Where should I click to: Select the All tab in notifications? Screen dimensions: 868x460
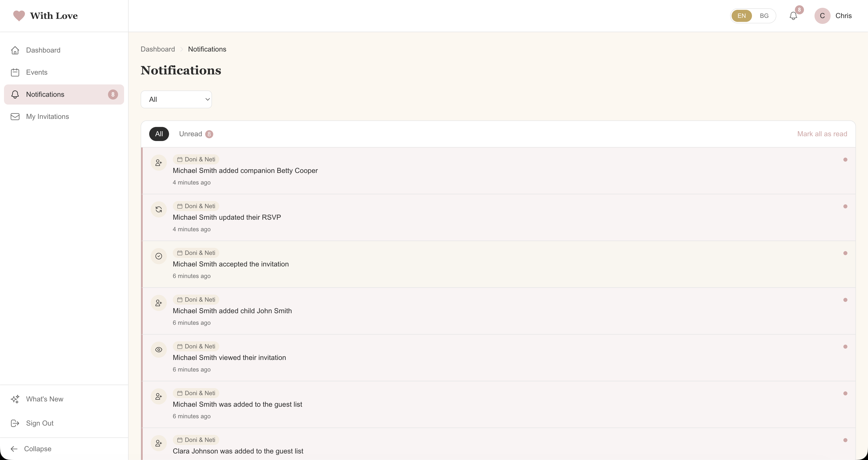point(159,134)
